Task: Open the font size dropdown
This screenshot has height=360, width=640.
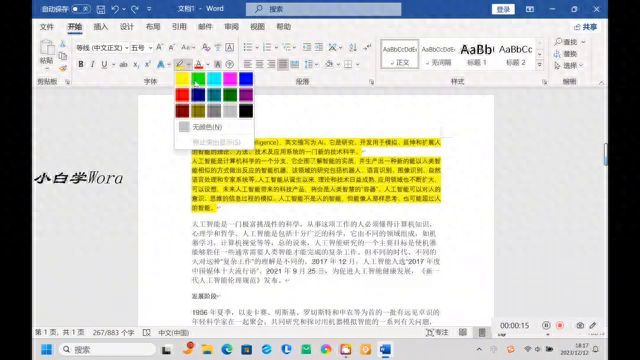Action: 150,48
